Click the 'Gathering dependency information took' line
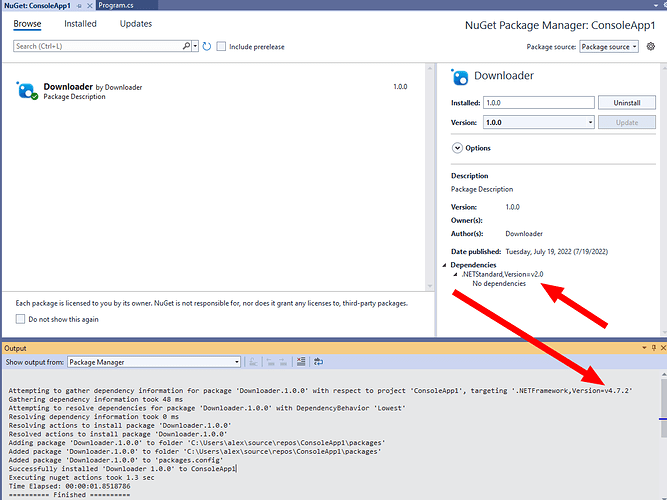 [x=96, y=399]
